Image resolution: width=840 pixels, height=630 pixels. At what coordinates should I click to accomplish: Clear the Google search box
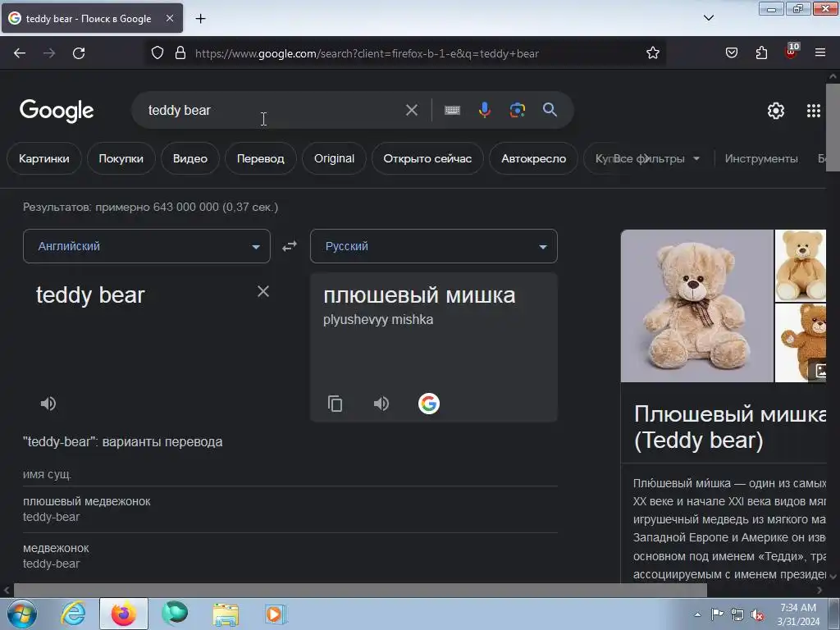(412, 111)
